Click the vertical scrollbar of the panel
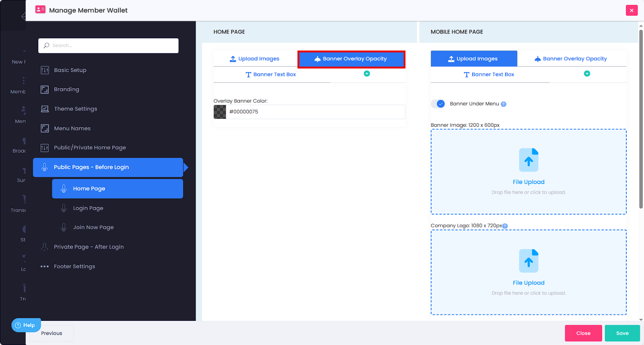Image resolution: width=644 pixels, height=345 pixels. click(x=641, y=119)
